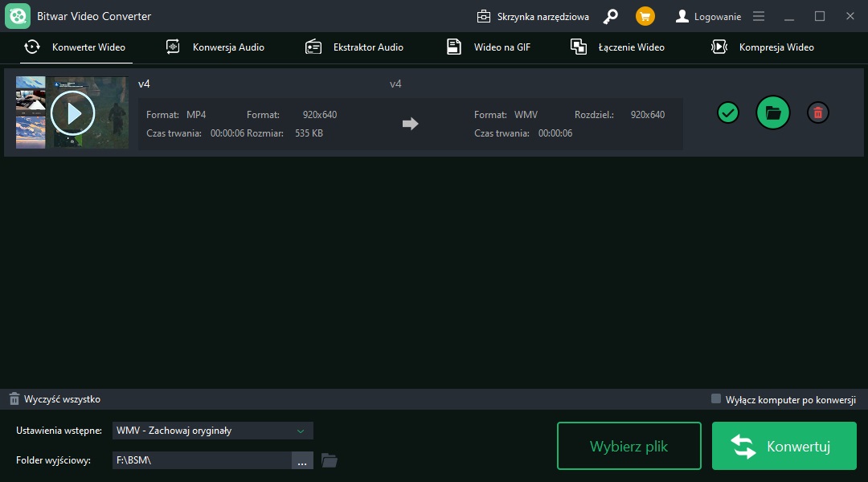The image size is (868, 482).
Task: Enable Wyłącz komputer po konwersji checkbox
Action: pyautogui.click(x=716, y=398)
